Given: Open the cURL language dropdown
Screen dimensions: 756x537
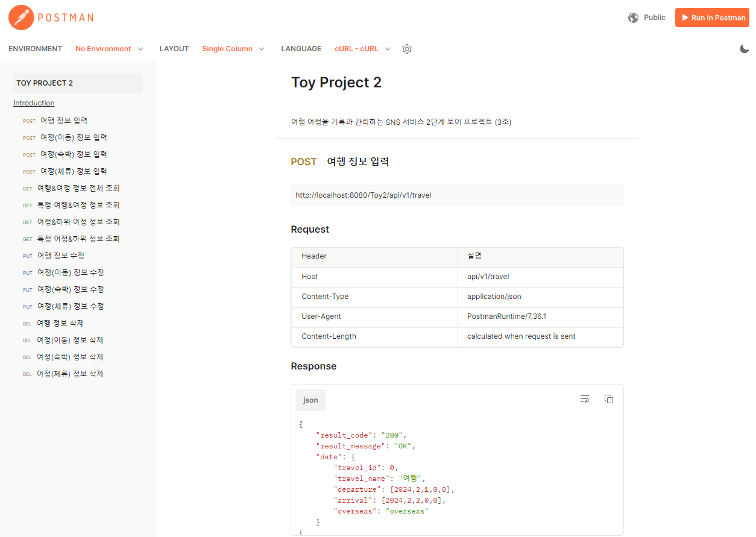Looking at the screenshot, I should pos(363,49).
